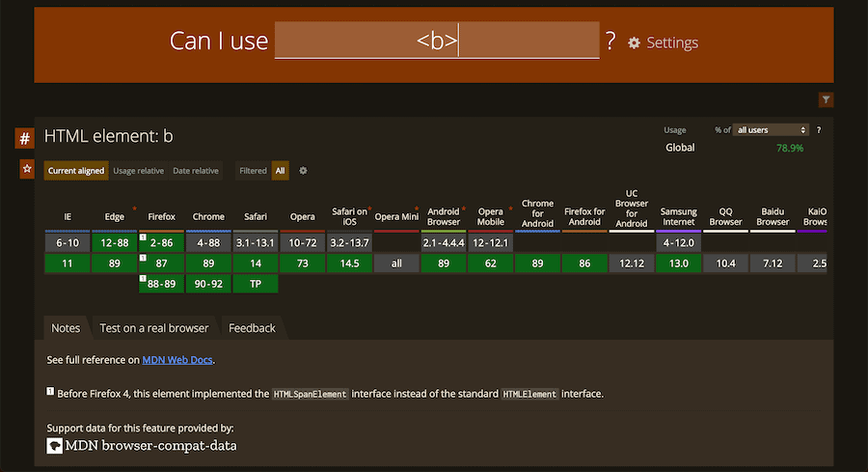Image resolution: width=868 pixels, height=472 pixels.
Task: Open the Test on a real browser tab
Action: coord(154,328)
